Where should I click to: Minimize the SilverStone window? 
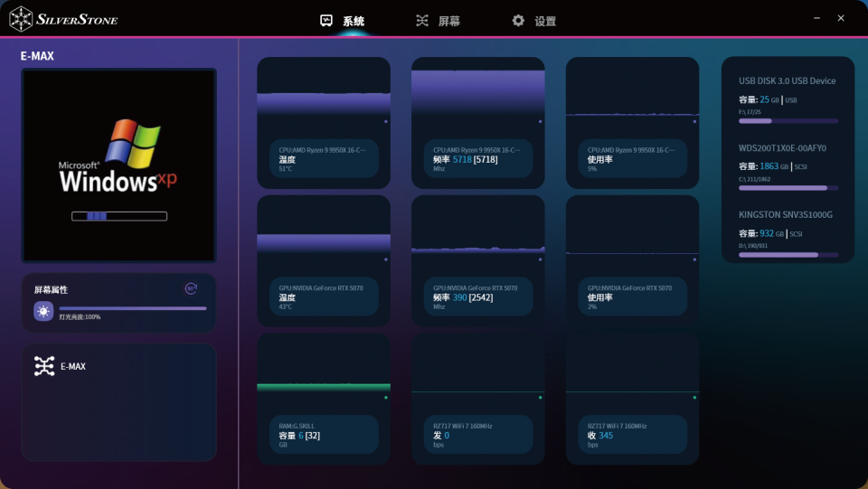[x=816, y=18]
